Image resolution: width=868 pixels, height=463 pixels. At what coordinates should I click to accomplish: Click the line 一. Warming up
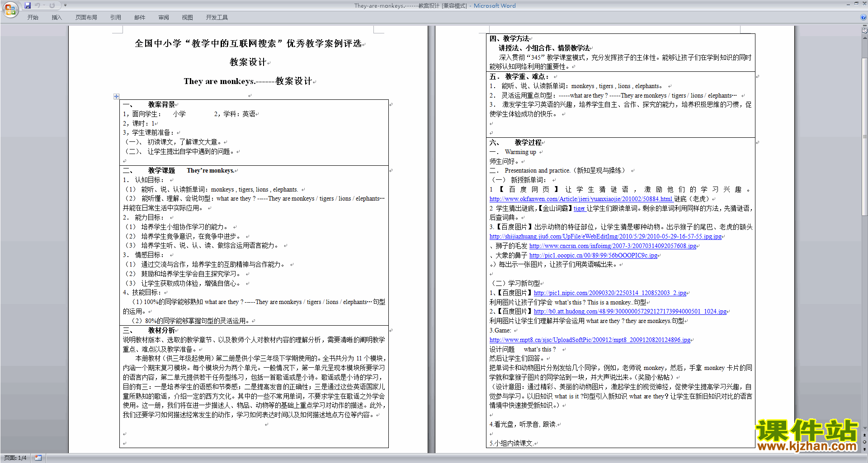[513, 152]
